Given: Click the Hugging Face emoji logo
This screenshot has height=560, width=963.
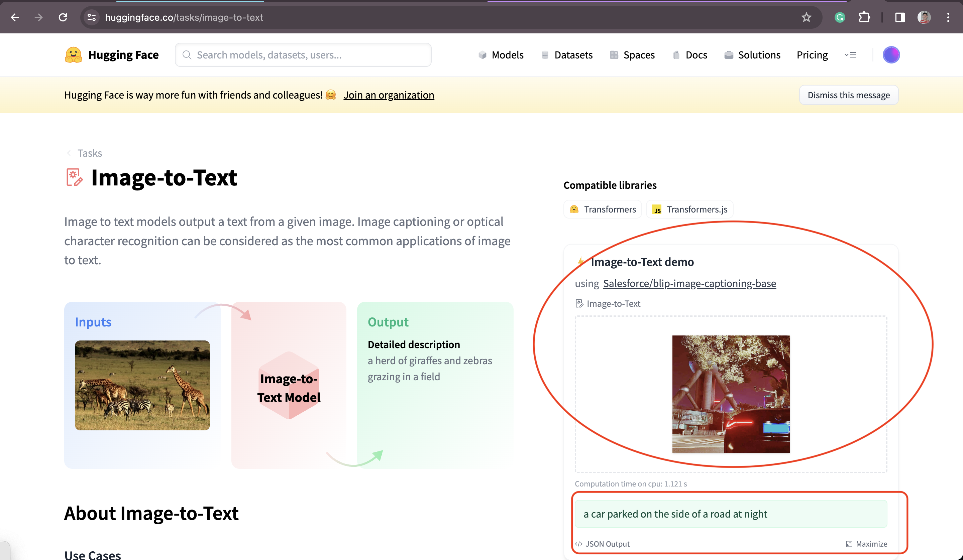Looking at the screenshot, I should point(73,54).
